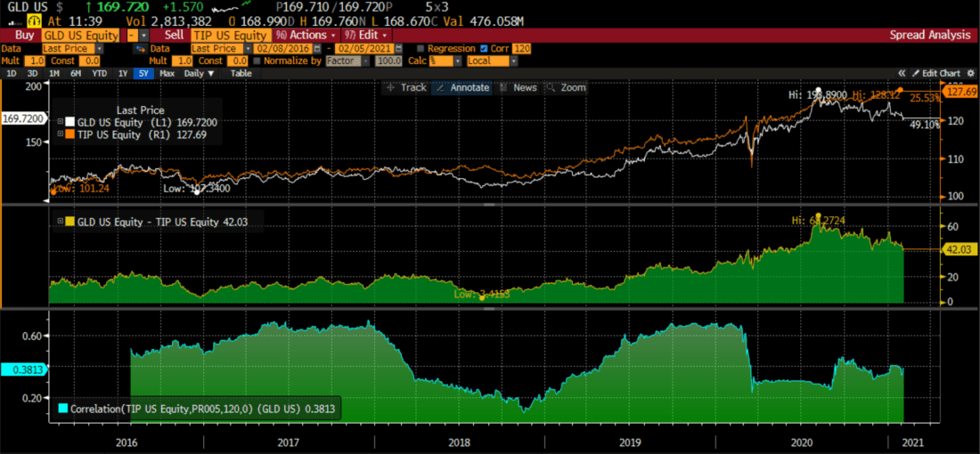Viewport: 980px width, 454px height.
Task: Click the spread low 3.4153 marker dot
Action: 481,298
